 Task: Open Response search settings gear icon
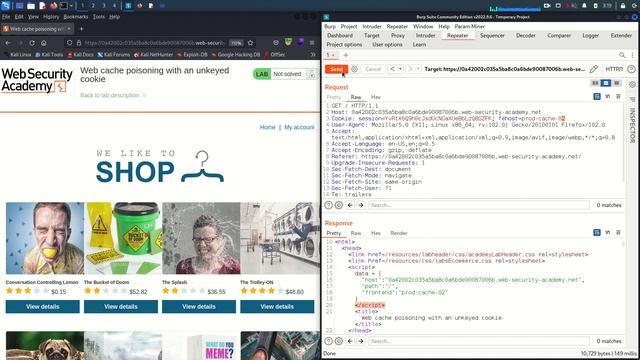coord(339,341)
